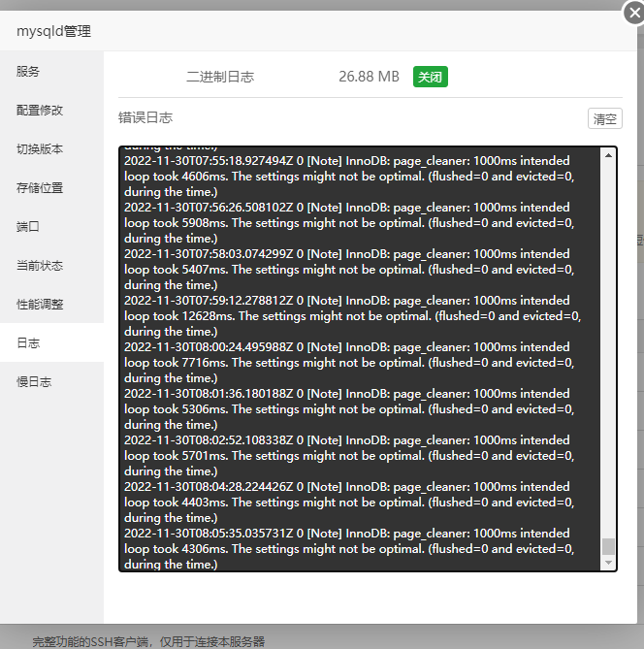Screen dimensions: 644x649
Task: Open the 服务 tab
Action: 51,71
